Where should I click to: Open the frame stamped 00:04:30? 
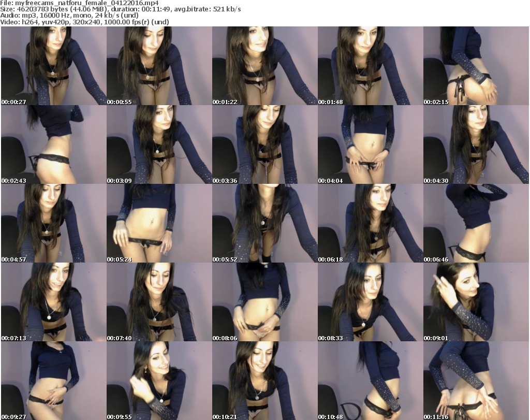pos(476,144)
